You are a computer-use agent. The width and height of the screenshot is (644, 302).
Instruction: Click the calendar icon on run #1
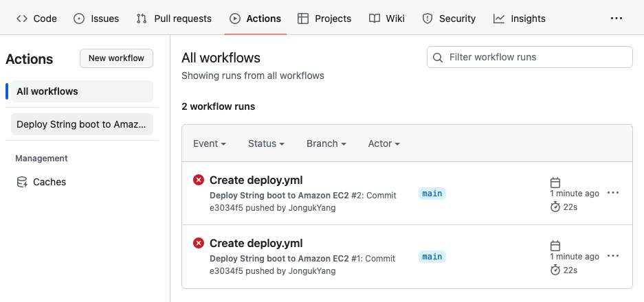pos(555,246)
